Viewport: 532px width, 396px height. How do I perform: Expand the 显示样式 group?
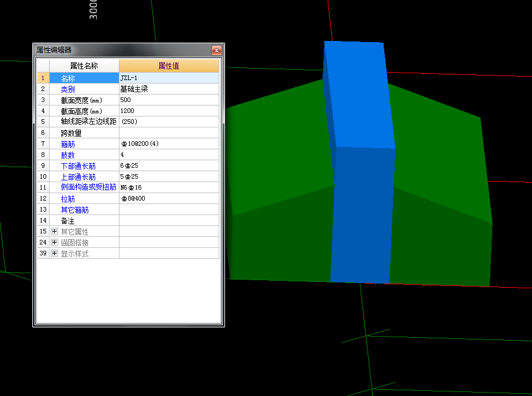[54, 253]
